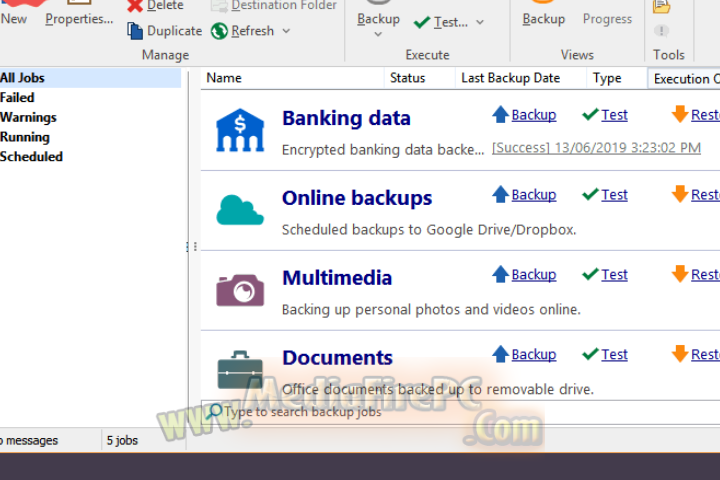Expand the Test dropdown arrow in ribbon
Screen dimensions: 720x480
(x=480, y=22)
